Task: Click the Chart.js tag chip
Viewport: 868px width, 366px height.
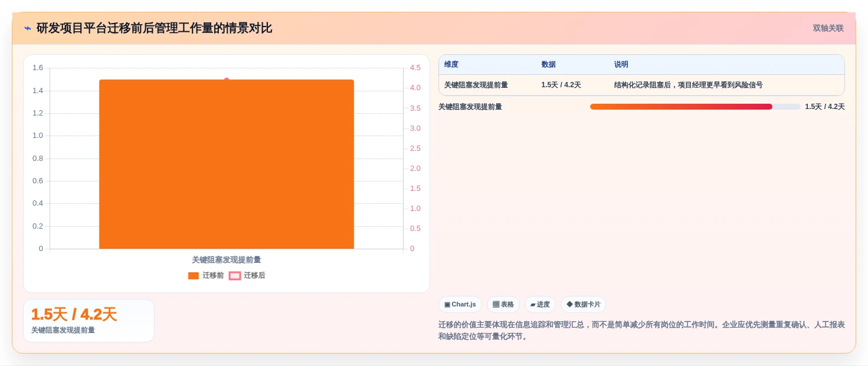Action: click(x=460, y=305)
